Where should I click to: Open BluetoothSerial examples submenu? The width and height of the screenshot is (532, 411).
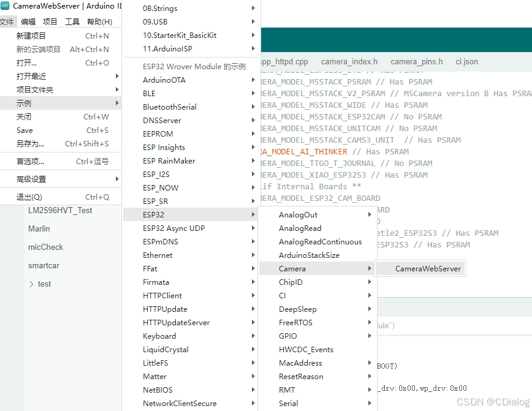point(192,107)
